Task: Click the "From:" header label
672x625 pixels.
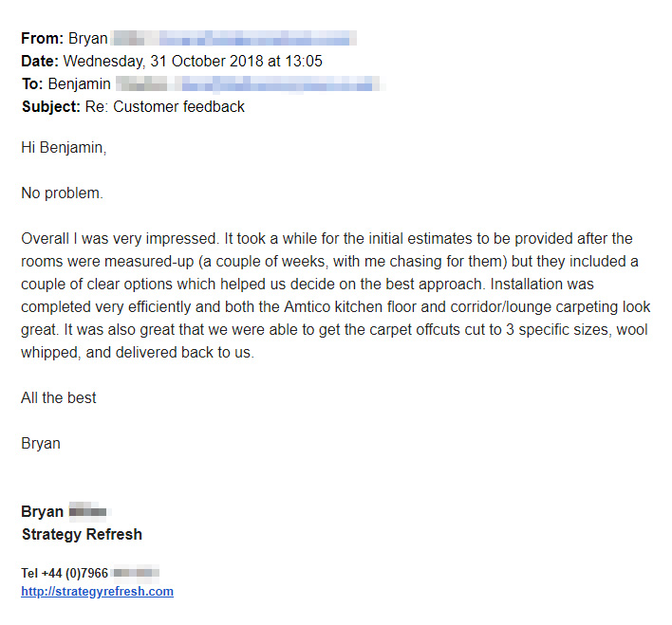Action: [x=43, y=39]
